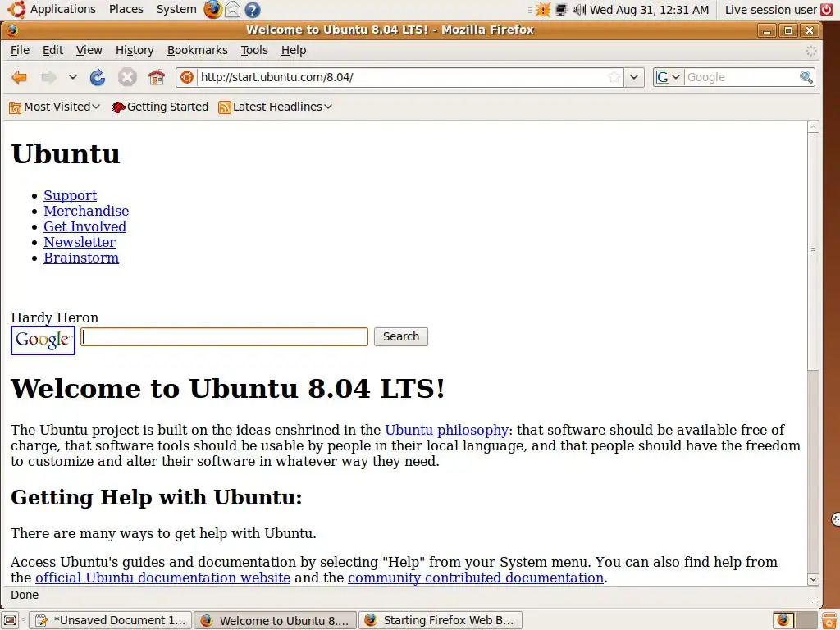Click the Search button next to Google box
Viewport: 840px width, 630px height.
pos(400,337)
